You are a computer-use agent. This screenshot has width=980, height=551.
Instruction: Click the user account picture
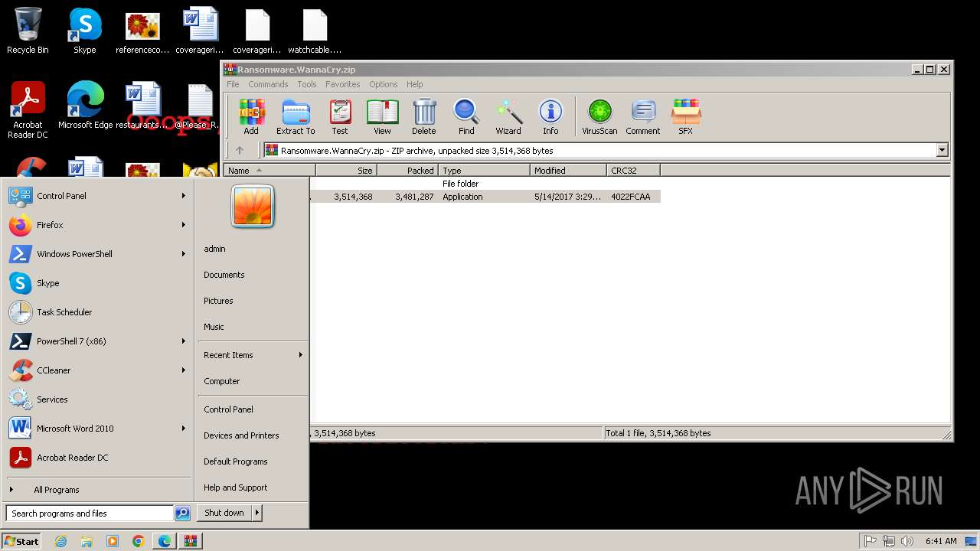point(253,207)
